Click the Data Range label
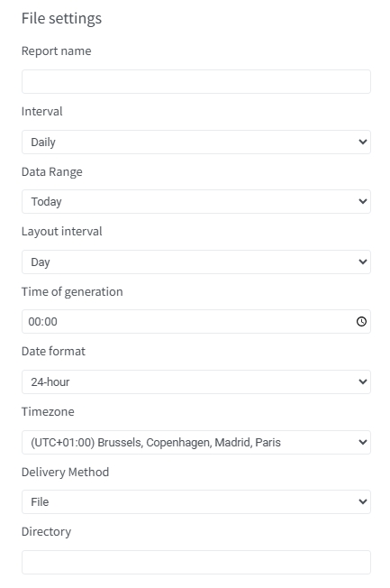The image size is (390, 588). coord(52,171)
